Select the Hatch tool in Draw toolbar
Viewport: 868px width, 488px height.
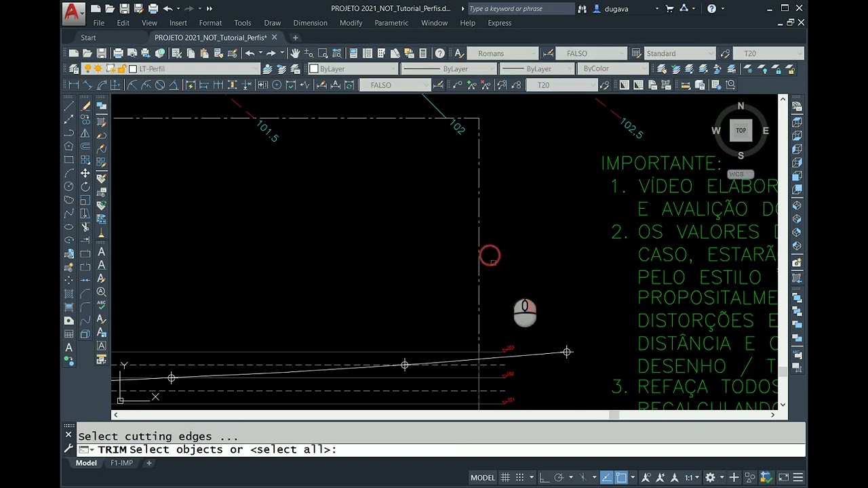(x=68, y=293)
